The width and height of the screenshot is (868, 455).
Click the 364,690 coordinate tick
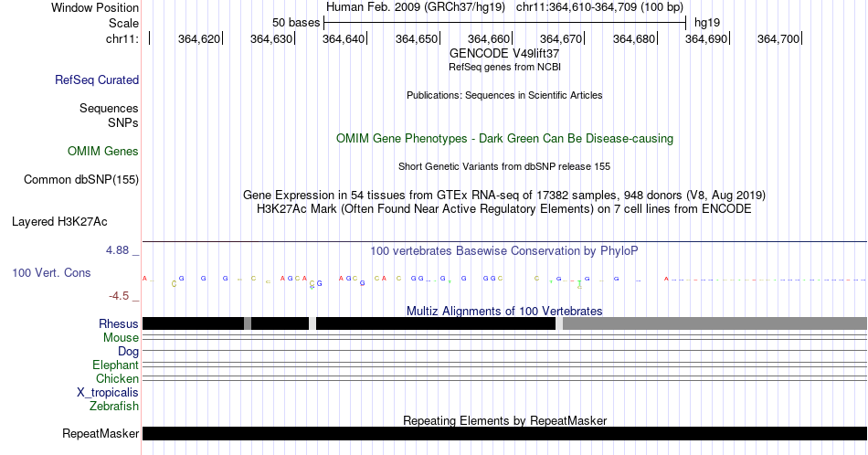[x=707, y=38]
